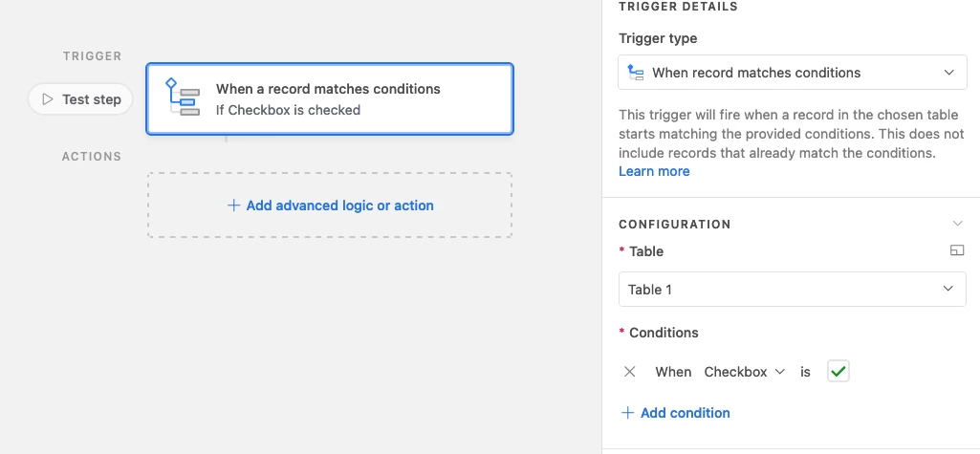Viewport: 980px width, 454px height.
Task: Click the plus icon next to Add condition
Action: point(627,413)
